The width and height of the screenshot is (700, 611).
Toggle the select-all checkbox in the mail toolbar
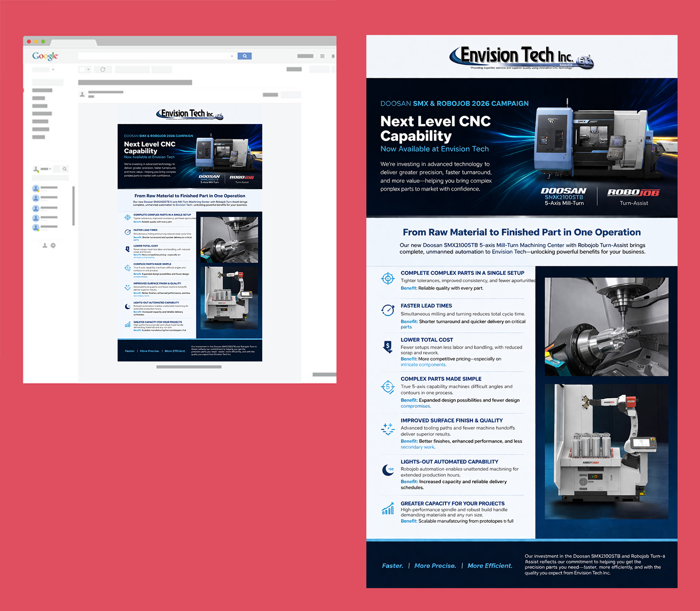point(82,69)
